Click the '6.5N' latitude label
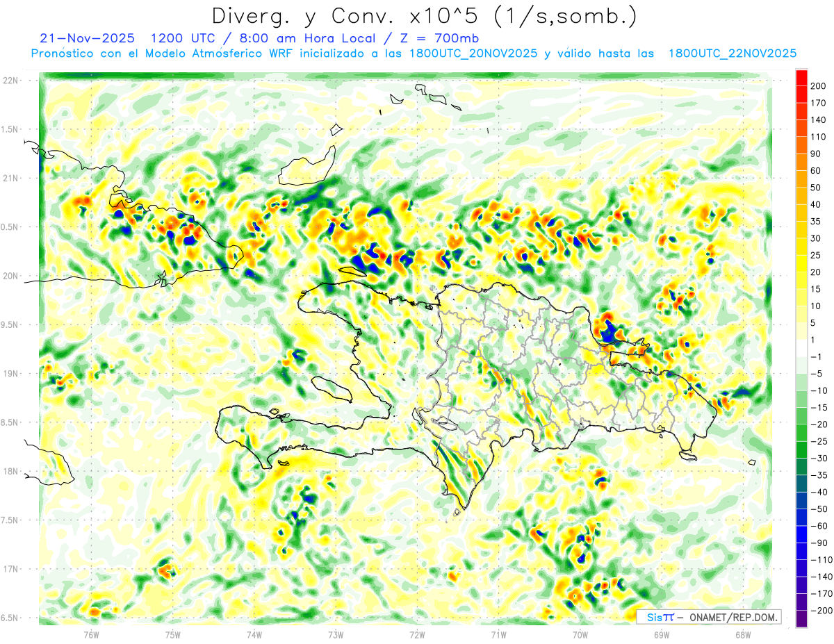 (11, 618)
